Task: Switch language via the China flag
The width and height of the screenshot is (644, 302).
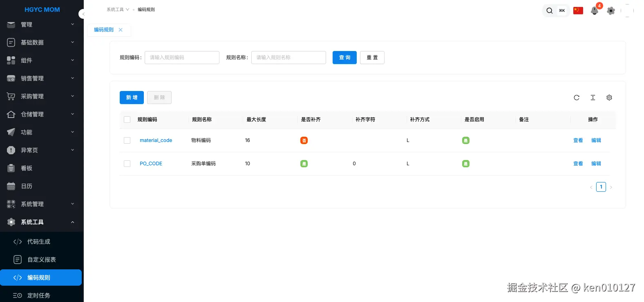Action: pyautogui.click(x=578, y=11)
